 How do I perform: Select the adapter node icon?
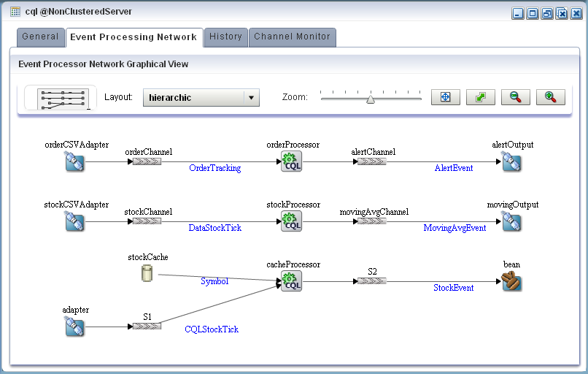[74, 327]
